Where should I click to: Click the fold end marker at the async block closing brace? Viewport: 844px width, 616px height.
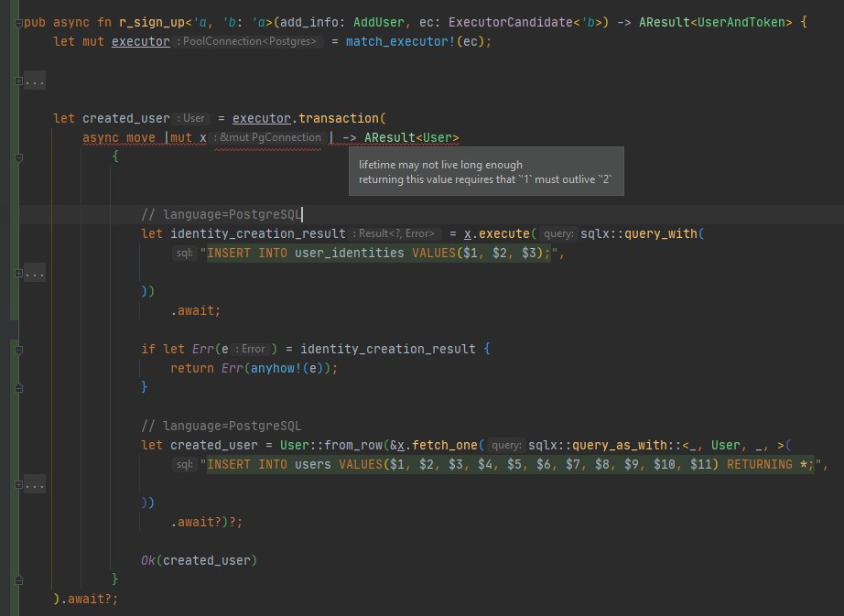tap(18, 580)
